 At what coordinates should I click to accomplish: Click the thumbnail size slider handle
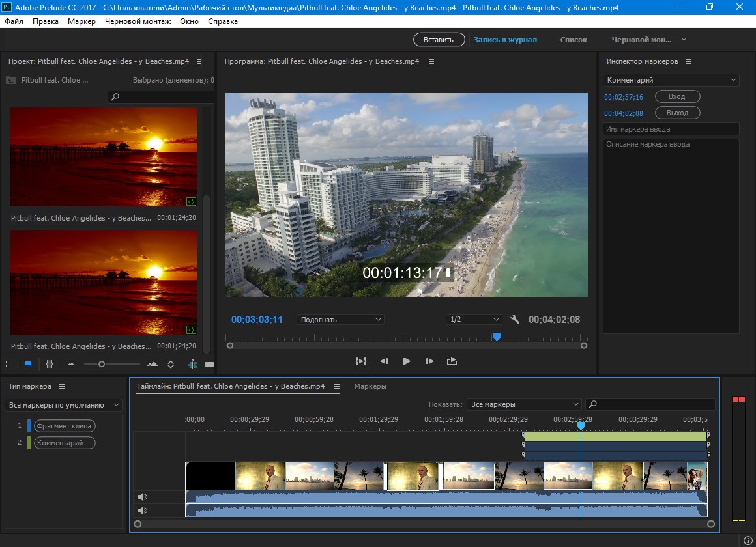point(101,365)
